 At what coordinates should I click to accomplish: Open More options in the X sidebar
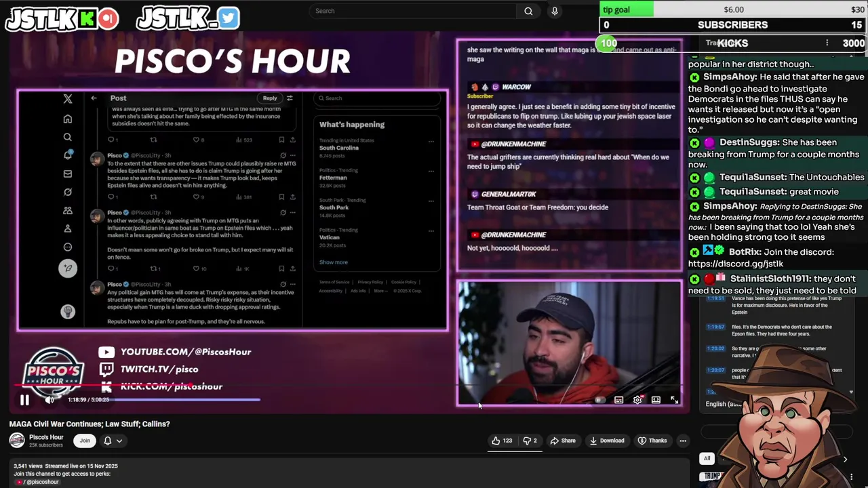point(68,247)
